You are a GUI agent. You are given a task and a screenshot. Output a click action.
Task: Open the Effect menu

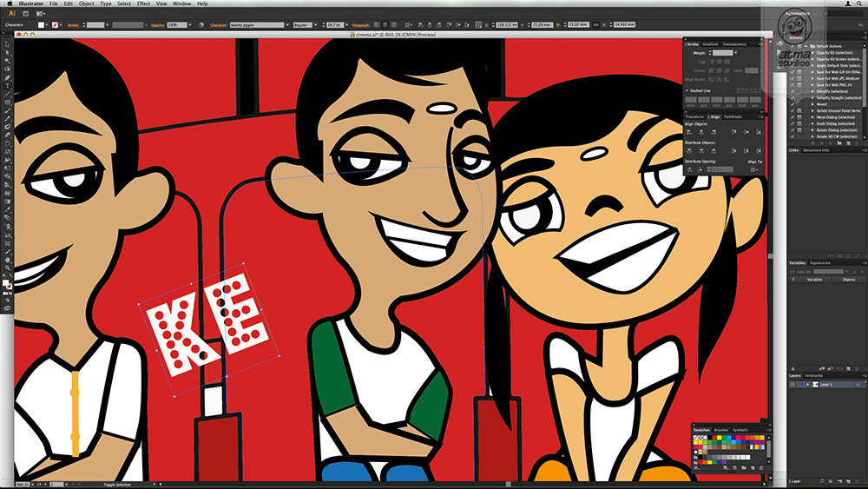pyautogui.click(x=143, y=3)
